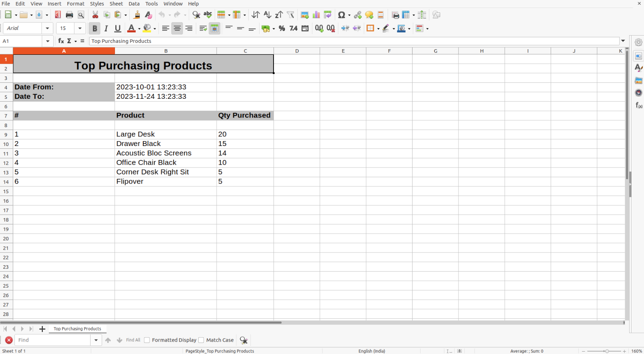Click into the Find text field
Image resolution: width=644 pixels, height=354 pixels.
[x=53, y=340]
